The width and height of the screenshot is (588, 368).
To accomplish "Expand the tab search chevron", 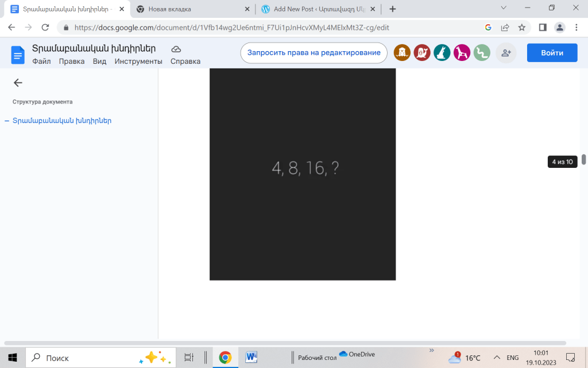I will click(504, 8).
